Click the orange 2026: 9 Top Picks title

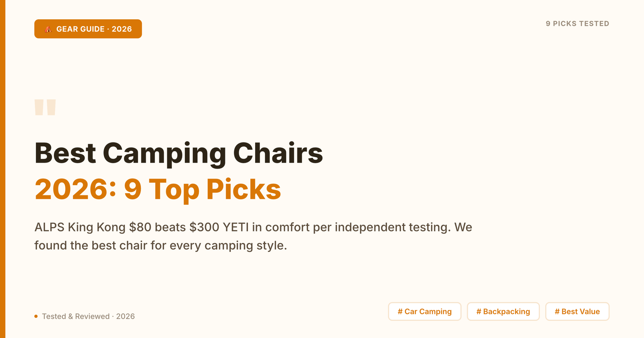pyautogui.click(x=158, y=189)
